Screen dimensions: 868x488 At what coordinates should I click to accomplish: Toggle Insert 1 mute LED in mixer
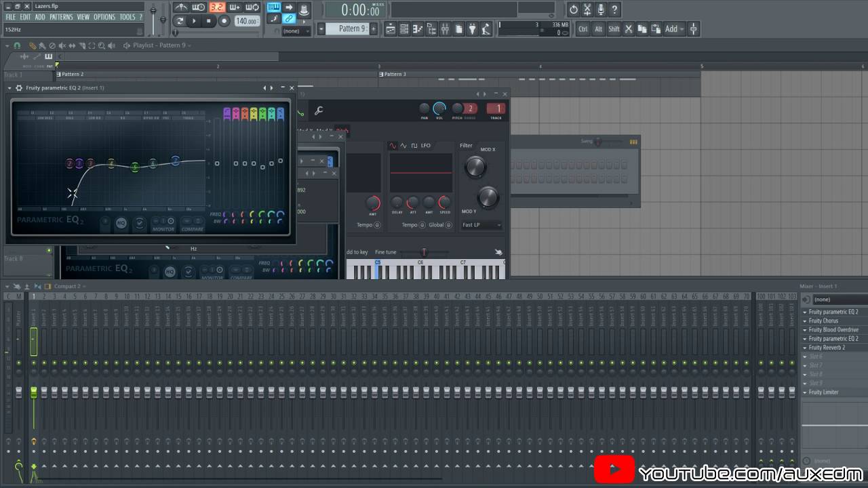point(33,363)
